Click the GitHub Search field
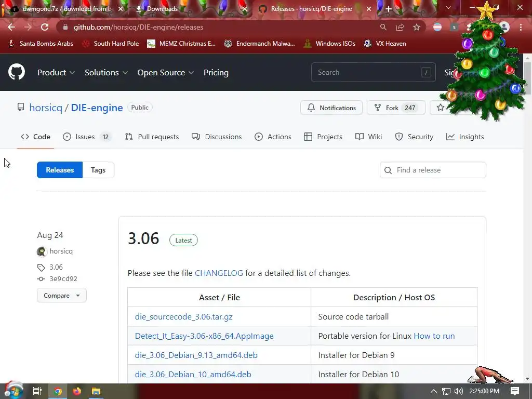The image size is (532, 399). pos(373,72)
